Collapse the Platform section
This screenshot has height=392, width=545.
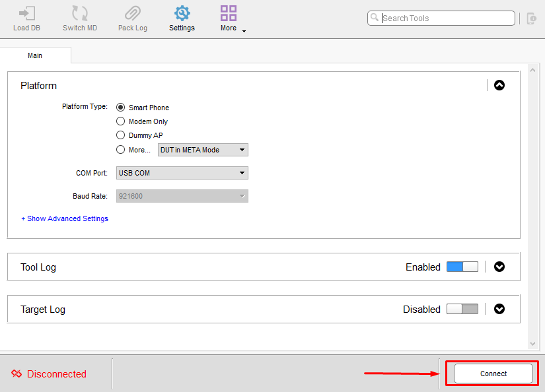click(499, 85)
